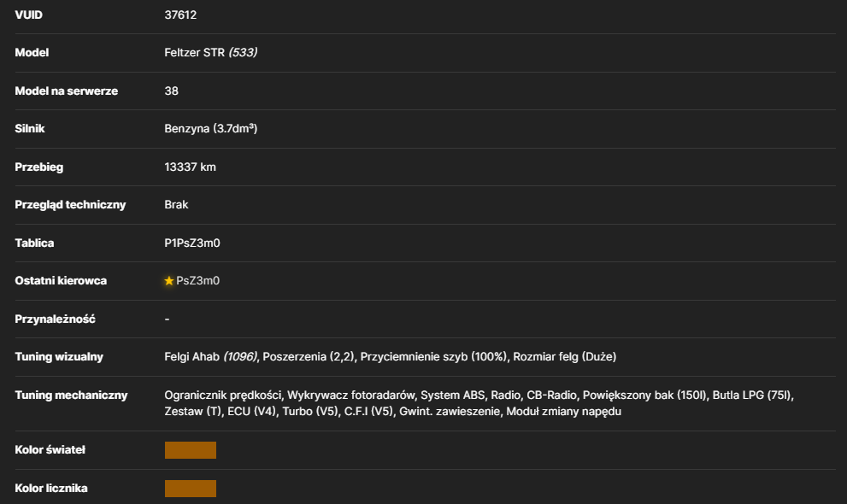The width and height of the screenshot is (847, 504).
Task: Click the Kolor licznika orange swatch
Action: (x=190, y=489)
